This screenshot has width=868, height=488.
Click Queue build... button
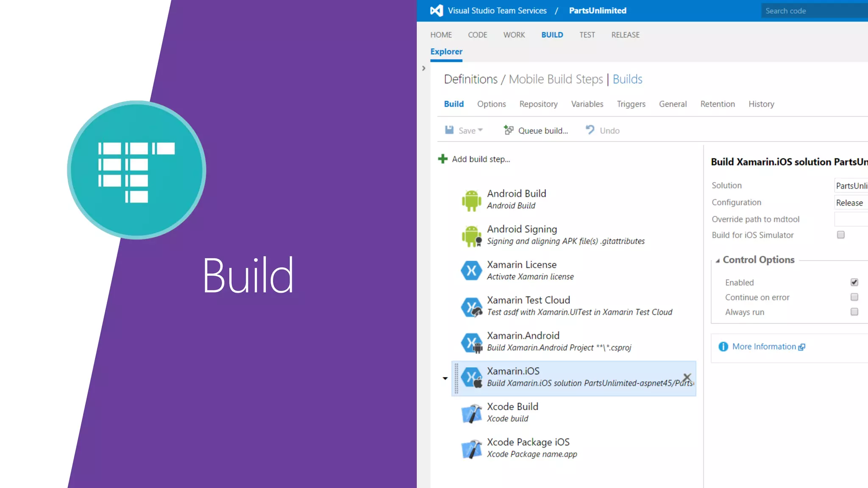click(543, 130)
